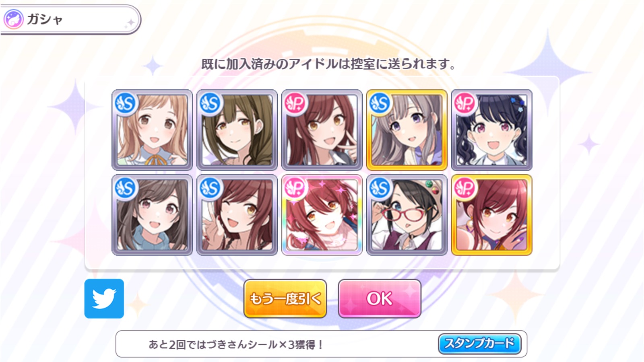Tap the P badge on the rainbow-framed card
This screenshot has height=362, width=644.
295,189
